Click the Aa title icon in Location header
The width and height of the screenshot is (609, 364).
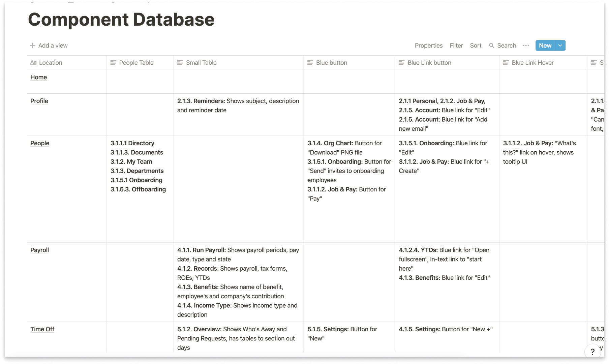[33, 63]
